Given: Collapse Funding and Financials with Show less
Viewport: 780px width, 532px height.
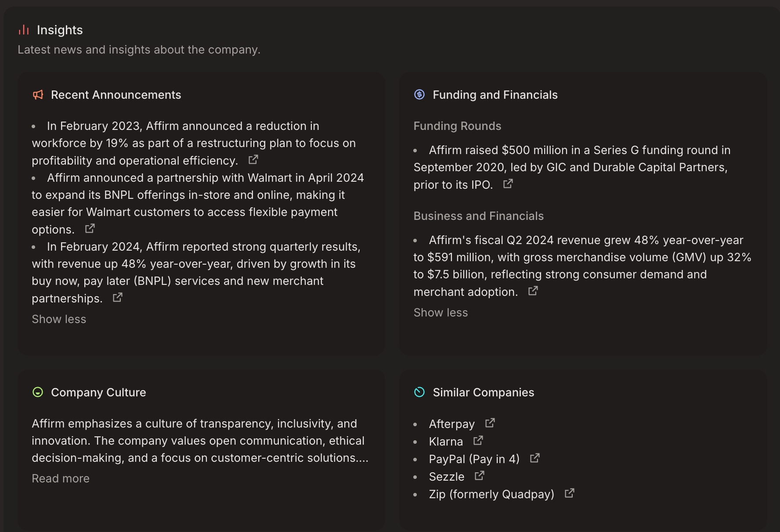Looking at the screenshot, I should click(441, 312).
